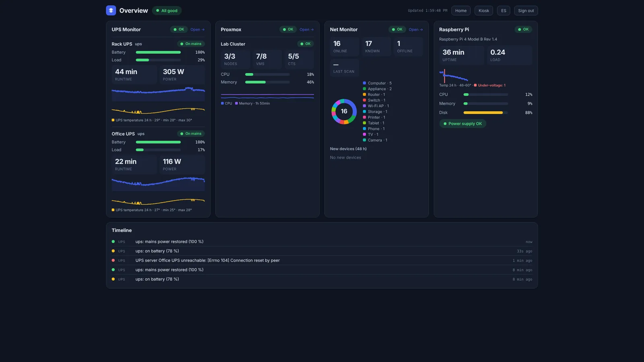The width and height of the screenshot is (644, 362).
Task: Select the 7/8 VMS tile
Action: point(267,59)
